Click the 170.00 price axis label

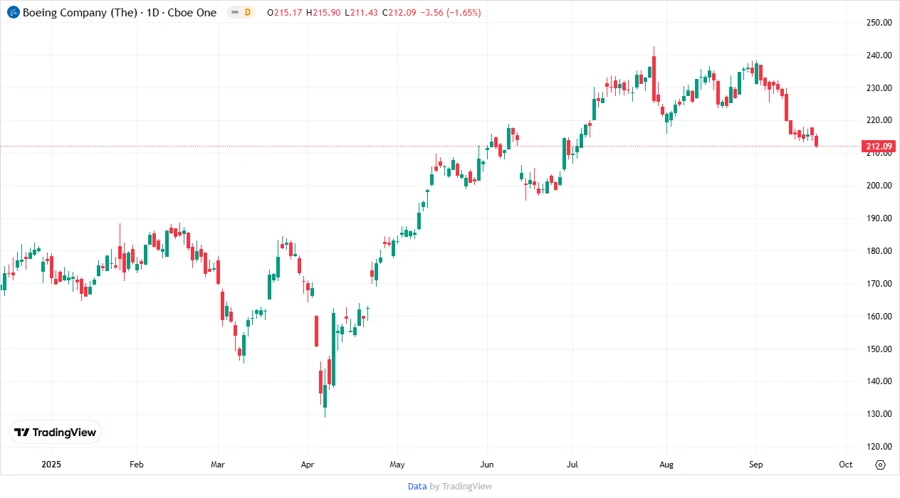(879, 283)
